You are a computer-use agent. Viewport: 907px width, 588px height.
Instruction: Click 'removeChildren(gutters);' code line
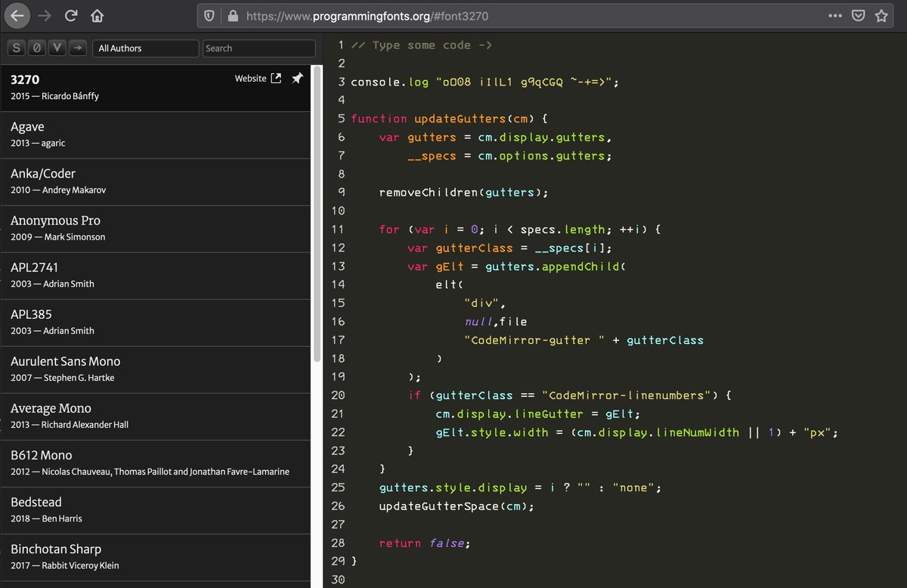point(463,192)
